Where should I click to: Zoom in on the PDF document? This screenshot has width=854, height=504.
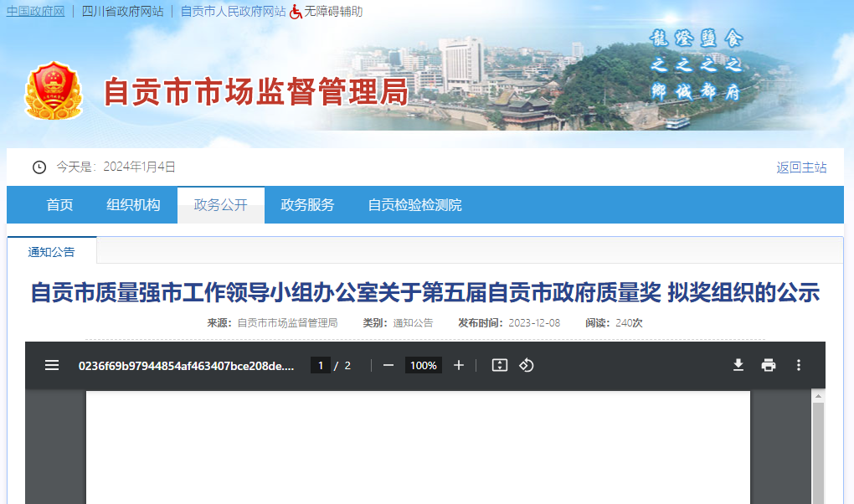458,365
